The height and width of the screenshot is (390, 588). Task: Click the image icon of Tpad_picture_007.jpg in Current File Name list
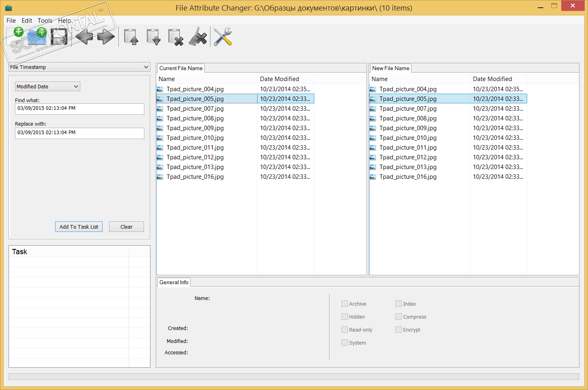(x=160, y=109)
